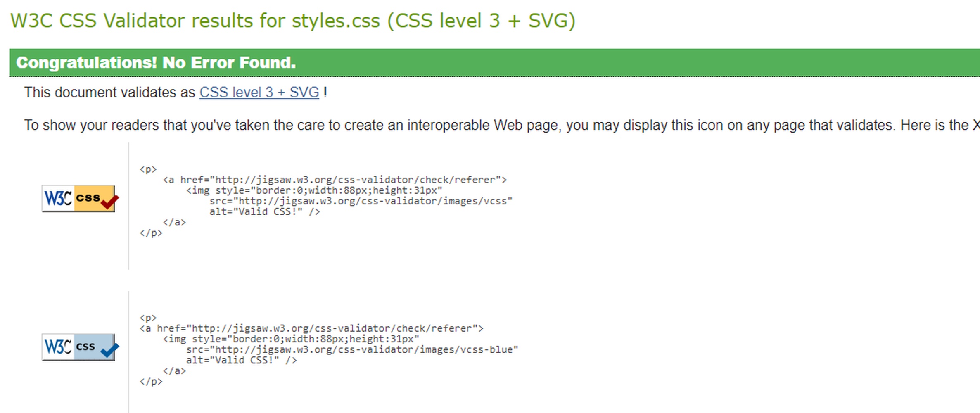Open the CSS level 3 + SVG link

(259, 92)
